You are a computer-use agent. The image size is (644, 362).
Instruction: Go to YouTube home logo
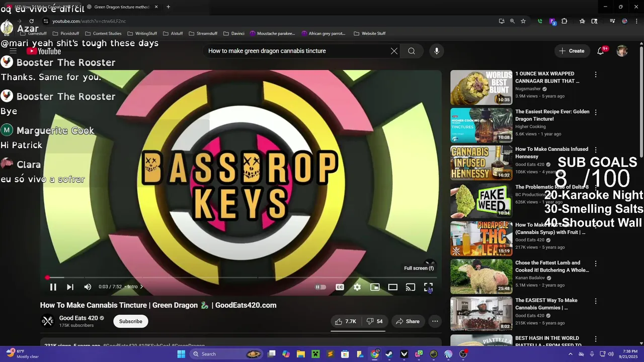(x=44, y=51)
